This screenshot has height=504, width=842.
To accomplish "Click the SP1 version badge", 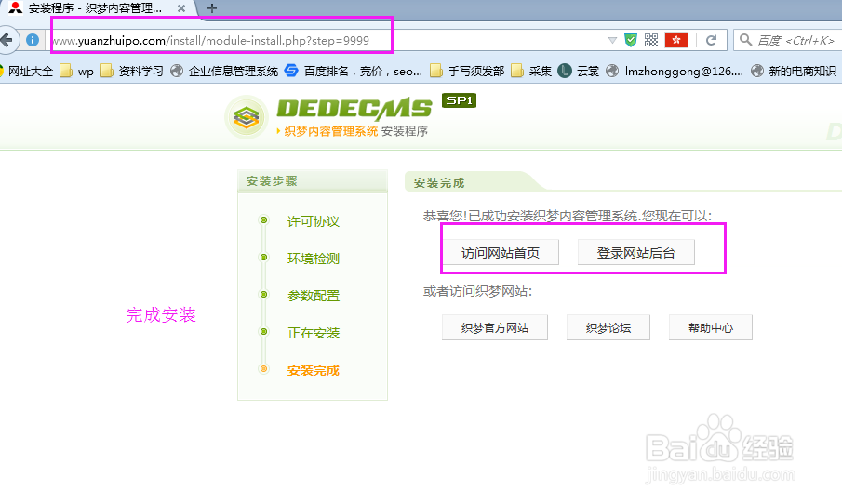I will 459,100.
